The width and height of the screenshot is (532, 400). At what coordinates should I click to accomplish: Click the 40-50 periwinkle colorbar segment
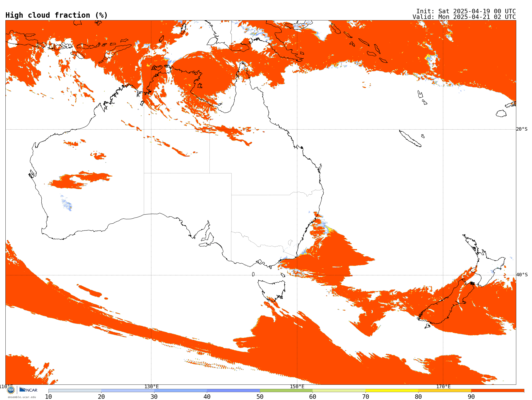pos(233,390)
